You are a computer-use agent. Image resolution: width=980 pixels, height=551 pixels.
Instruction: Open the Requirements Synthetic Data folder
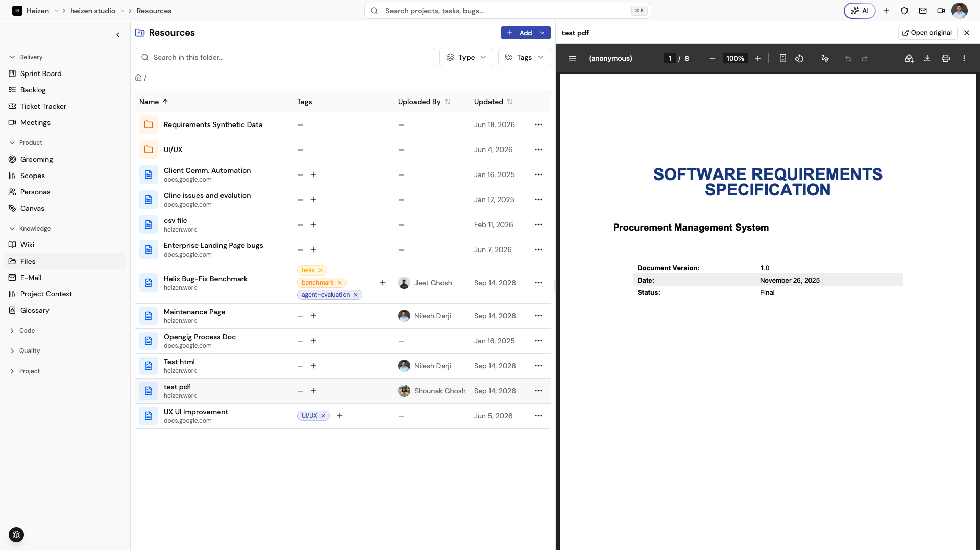click(213, 124)
